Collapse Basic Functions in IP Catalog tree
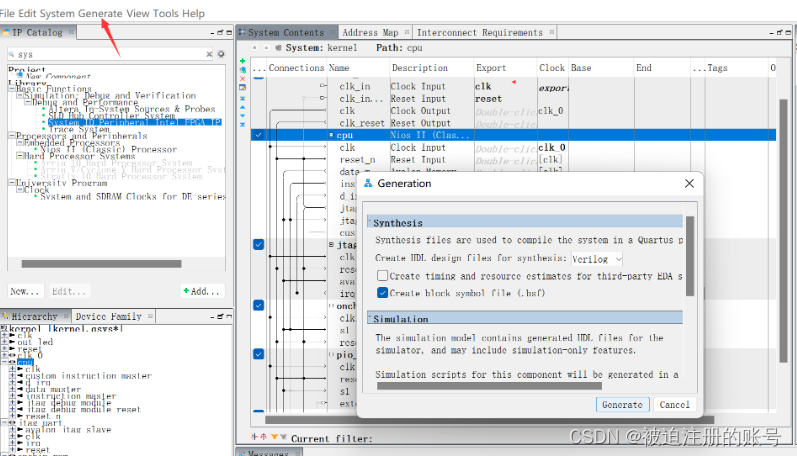The image size is (797, 456). click(11, 88)
